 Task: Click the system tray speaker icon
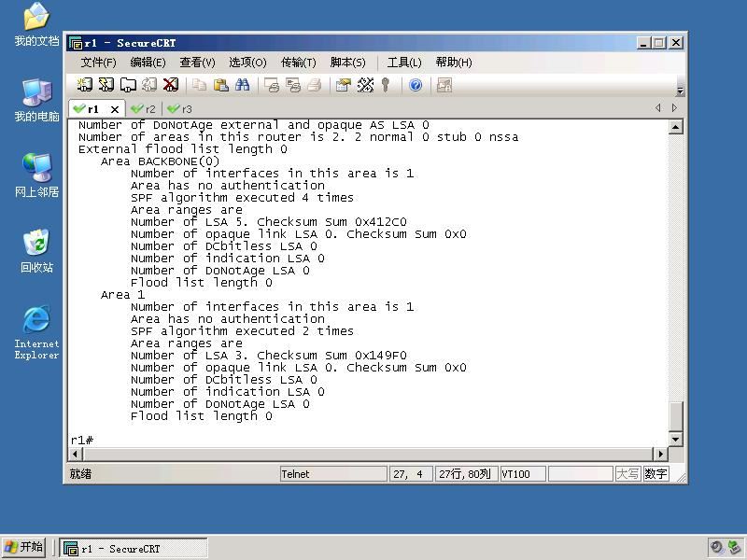coord(716,548)
